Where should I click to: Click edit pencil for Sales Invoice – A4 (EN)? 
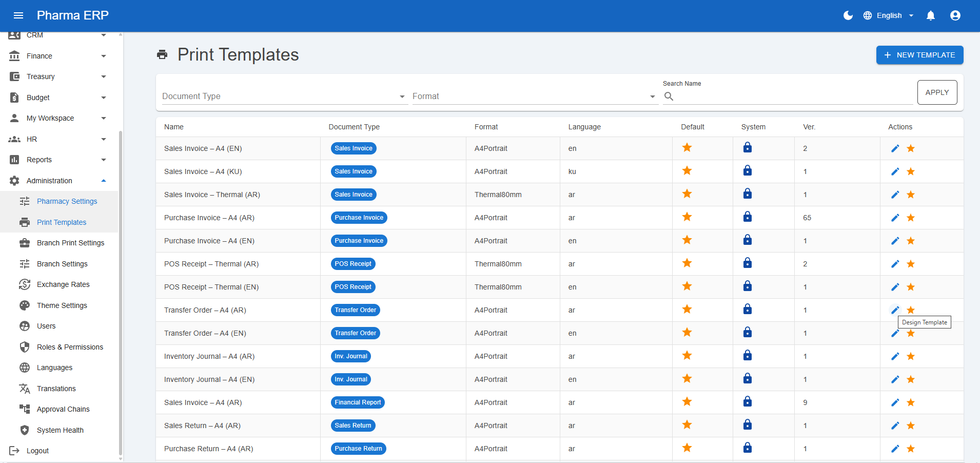(x=895, y=148)
